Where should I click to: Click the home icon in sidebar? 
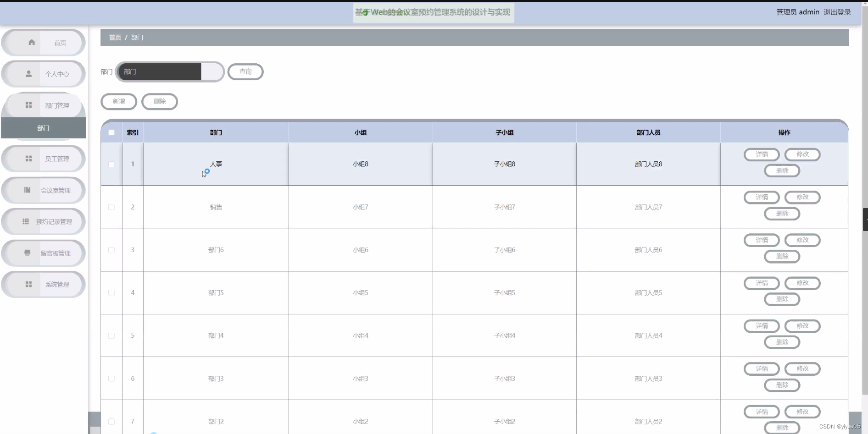coord(32,42)
